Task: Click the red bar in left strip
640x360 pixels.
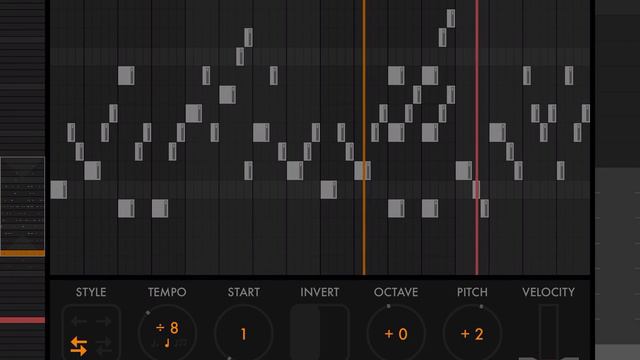Action: coord(22,320)
